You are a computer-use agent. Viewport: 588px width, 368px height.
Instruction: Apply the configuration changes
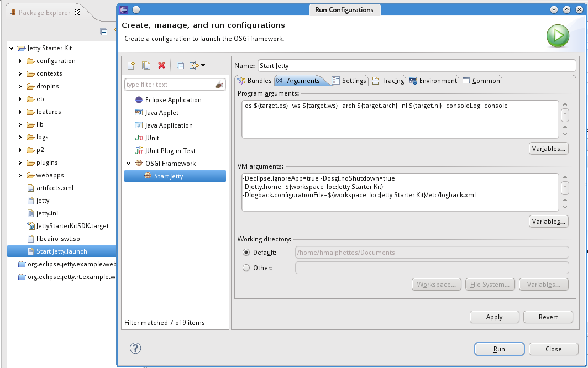[494, 317]
